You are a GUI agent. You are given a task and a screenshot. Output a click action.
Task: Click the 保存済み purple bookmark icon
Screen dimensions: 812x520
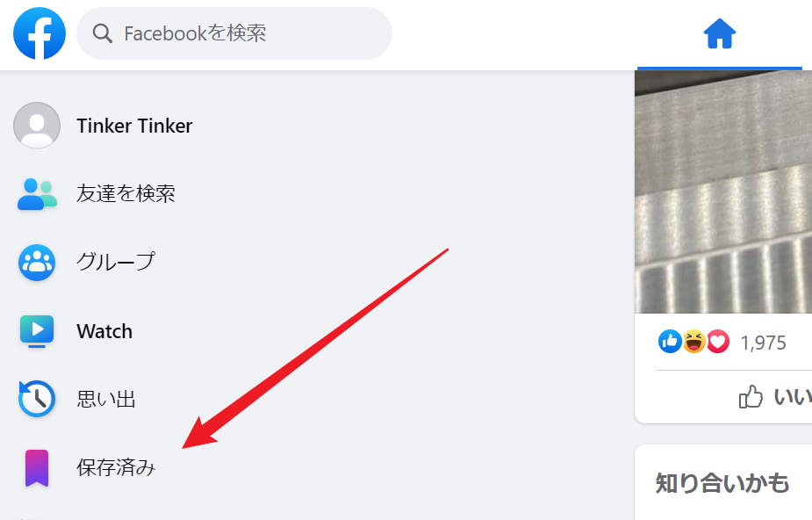tap(37, 468)
